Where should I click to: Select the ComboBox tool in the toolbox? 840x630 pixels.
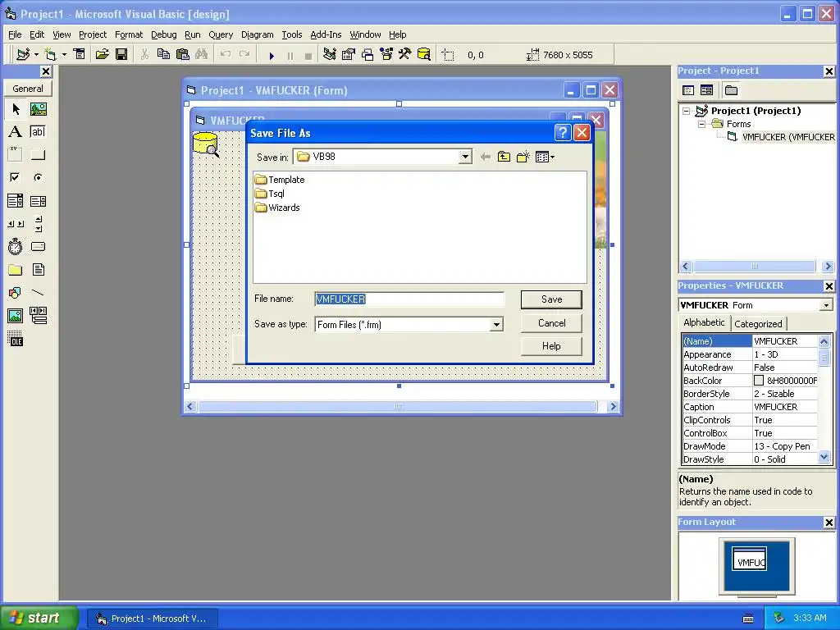click(x=16, y=201)
